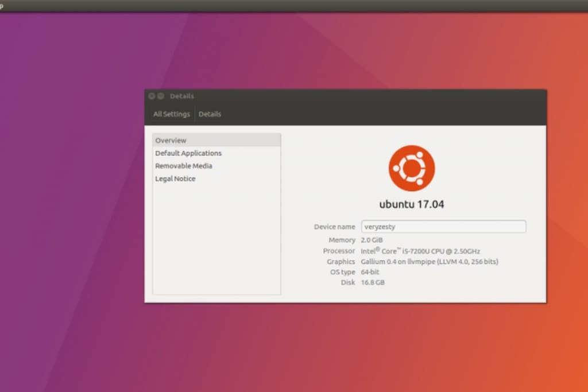This screenshot has width=588, height=392.
Task: Click the Details breadcrumb
Action: point(210,114)
